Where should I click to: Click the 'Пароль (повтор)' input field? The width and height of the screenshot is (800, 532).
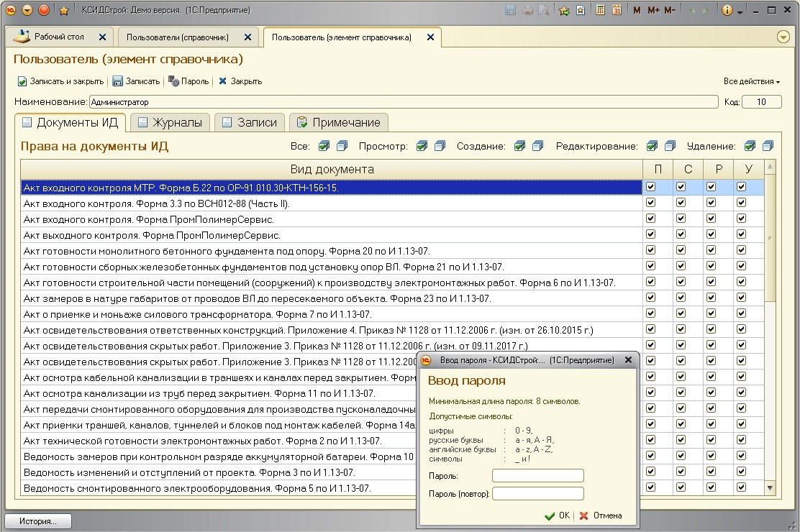point(537,494)
